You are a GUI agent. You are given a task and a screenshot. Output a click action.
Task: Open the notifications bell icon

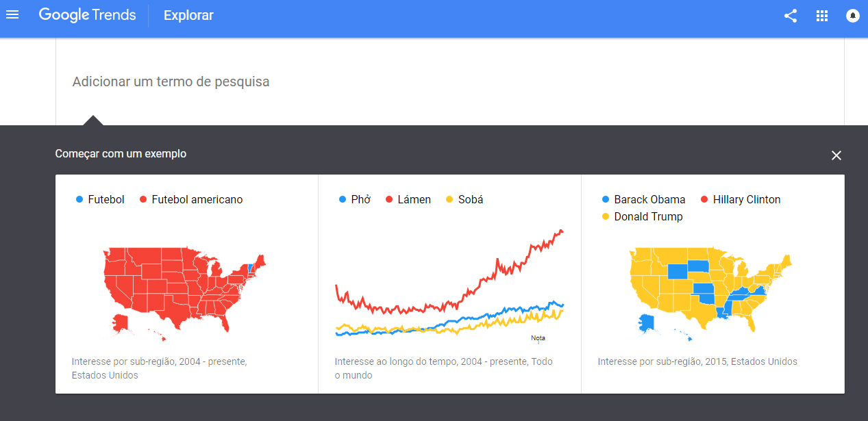click(x=853, y=16)
